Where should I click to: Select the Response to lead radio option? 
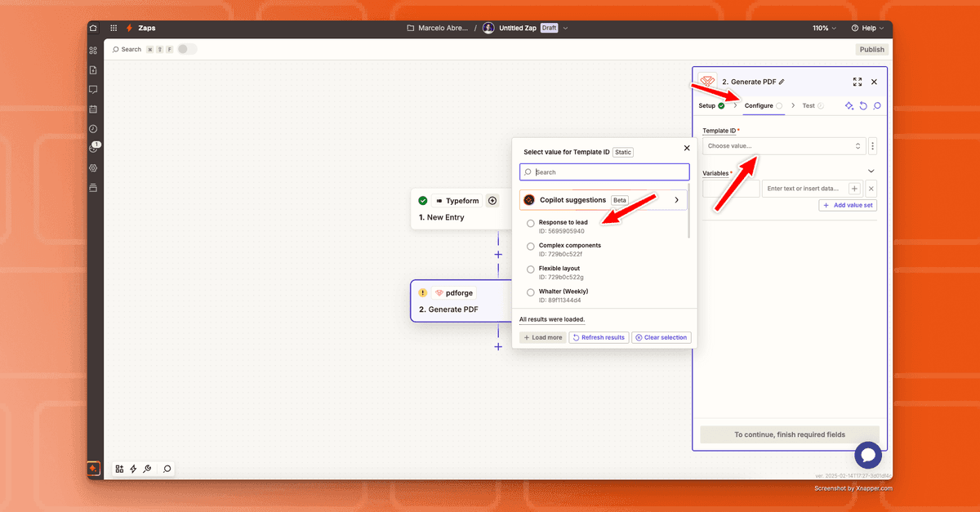(x=531, y=223)
